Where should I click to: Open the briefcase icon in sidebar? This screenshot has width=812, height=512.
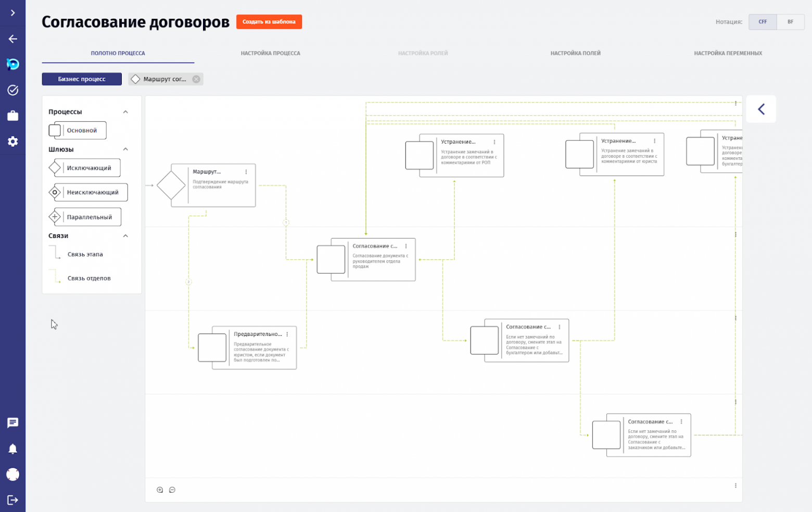(x=12, y=116)
